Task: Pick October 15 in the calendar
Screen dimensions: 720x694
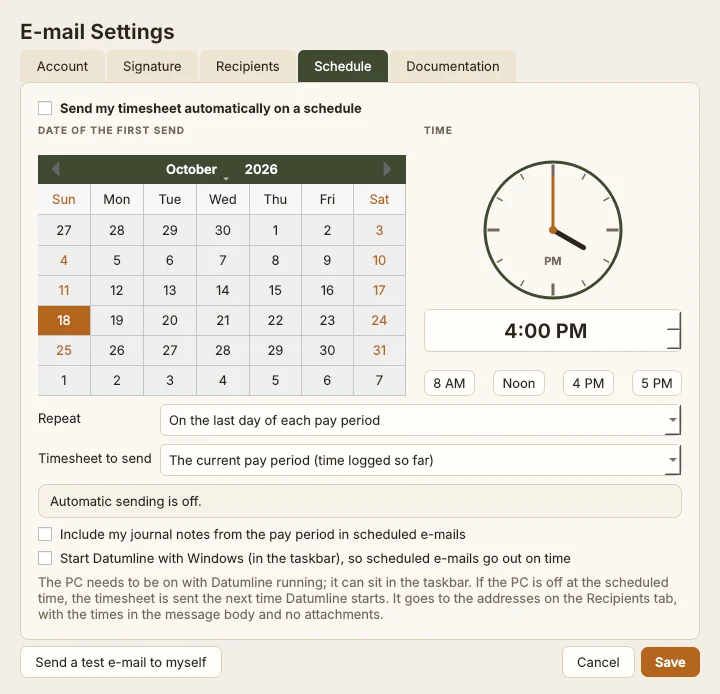Action: click(x=275, y=290)
